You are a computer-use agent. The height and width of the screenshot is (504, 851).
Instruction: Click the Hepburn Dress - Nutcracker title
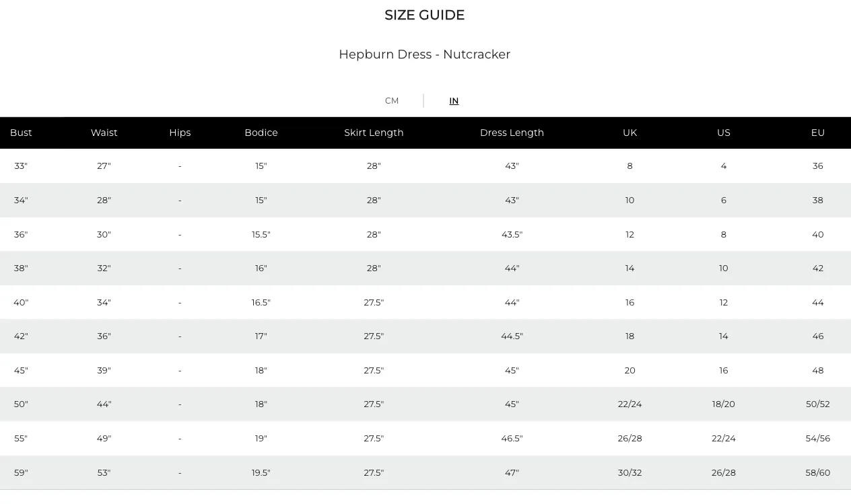(425, 55)
